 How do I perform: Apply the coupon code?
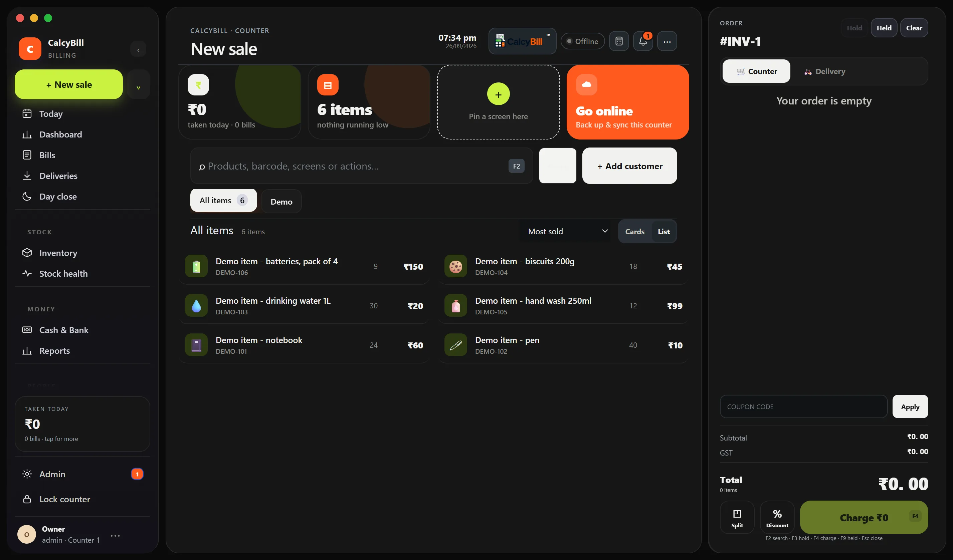910,407
